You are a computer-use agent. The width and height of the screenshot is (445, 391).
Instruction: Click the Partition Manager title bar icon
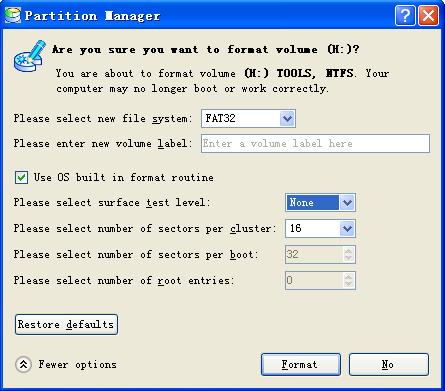pos(13,15)
